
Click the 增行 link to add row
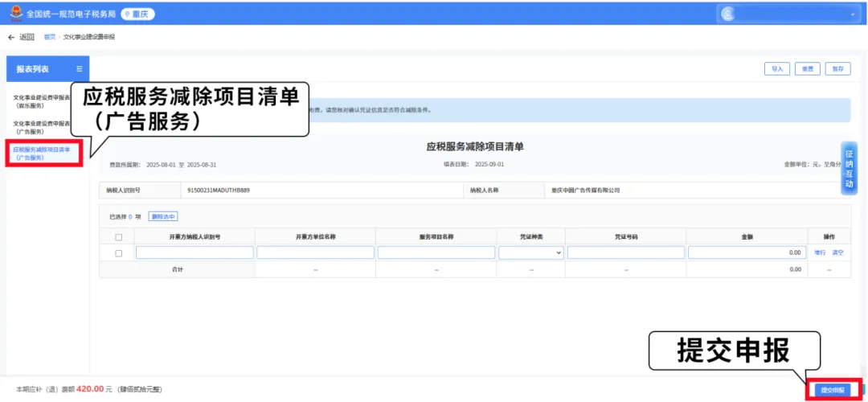click(x=820, y=252)
